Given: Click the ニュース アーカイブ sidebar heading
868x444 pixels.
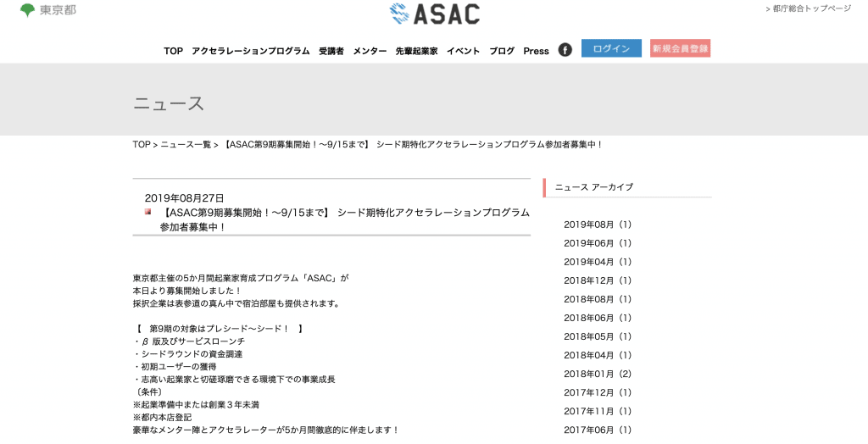Looking at the screenshot, I should 594,187.
